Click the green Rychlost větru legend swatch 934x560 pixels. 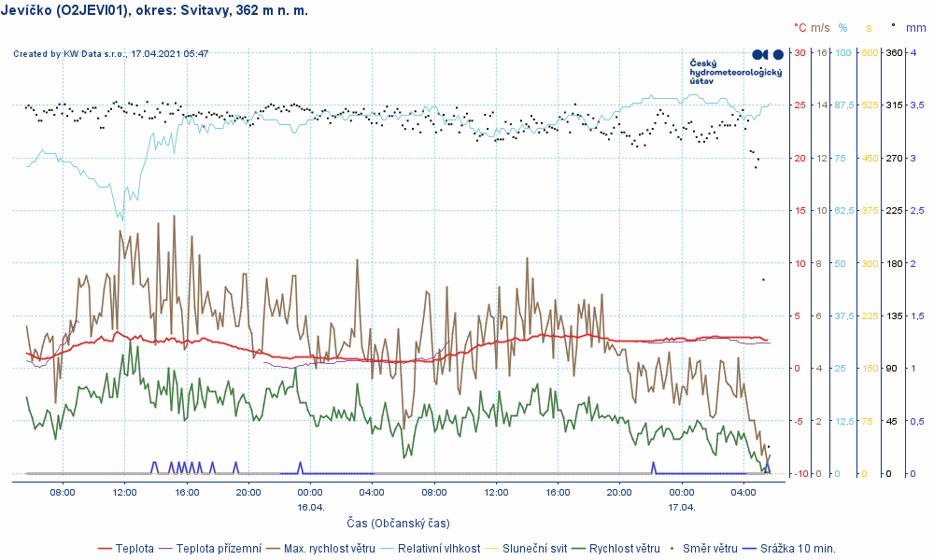point(578,549)
